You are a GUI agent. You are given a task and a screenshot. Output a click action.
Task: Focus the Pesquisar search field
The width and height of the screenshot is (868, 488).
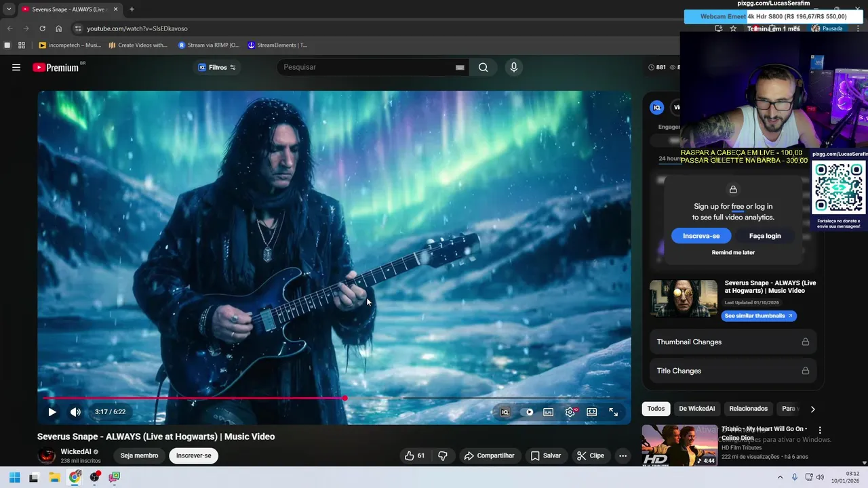366,67
